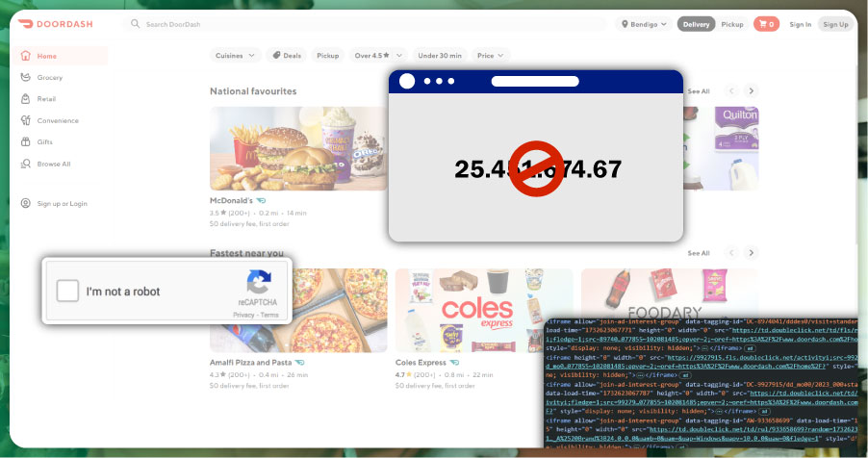Go to Home in the sidebar
Viewport: 868px width, 458px height.
(x=46, y=56)
